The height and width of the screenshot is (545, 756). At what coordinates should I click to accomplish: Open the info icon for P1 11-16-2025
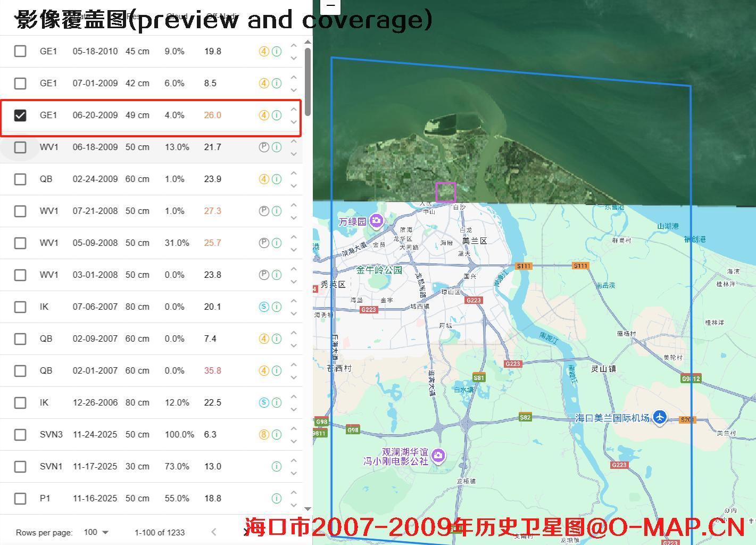276,498
